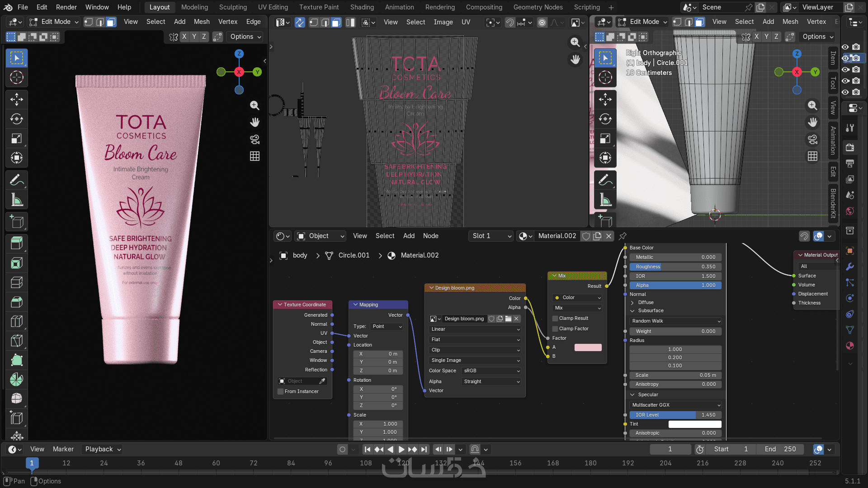Switch to Geometry Nodes workspace tab
This screenshot has height=488, width=868.
[x=538, y=7]
